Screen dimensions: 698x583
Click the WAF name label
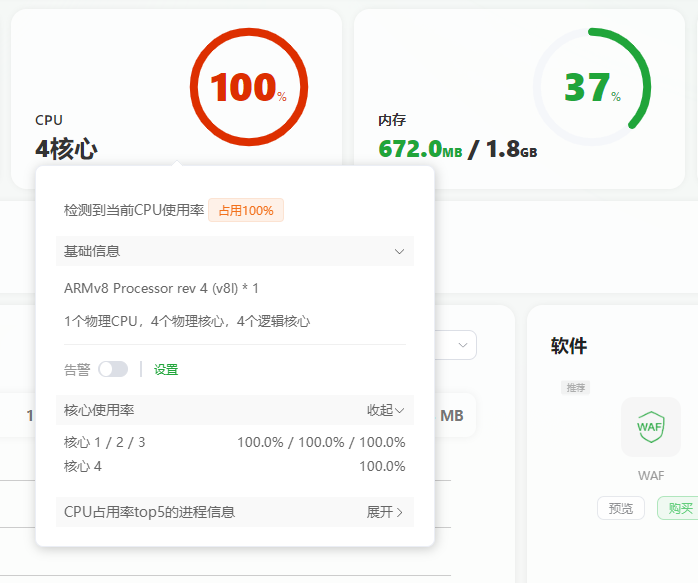[x=650, y=475]
